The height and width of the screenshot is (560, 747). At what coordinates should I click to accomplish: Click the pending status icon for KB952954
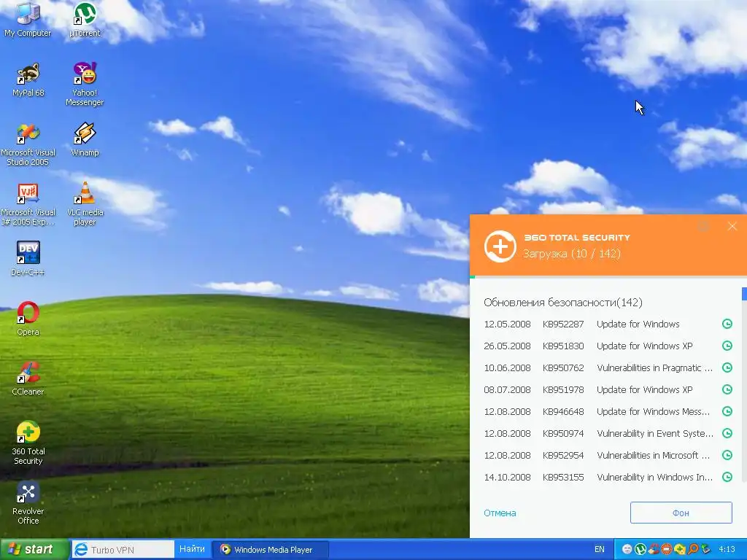click(x=727, y=455)
